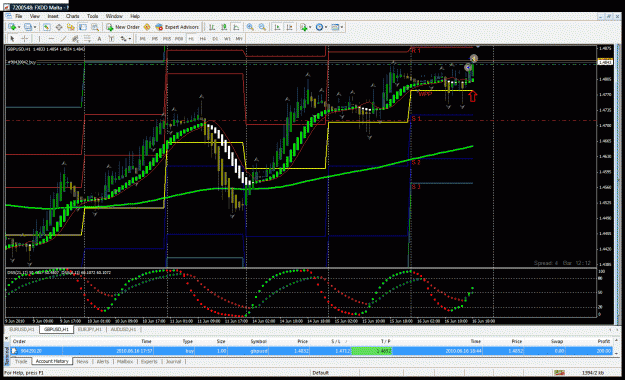Open the MetaEditor icon

pyautogui.click(x=147, y=27)
